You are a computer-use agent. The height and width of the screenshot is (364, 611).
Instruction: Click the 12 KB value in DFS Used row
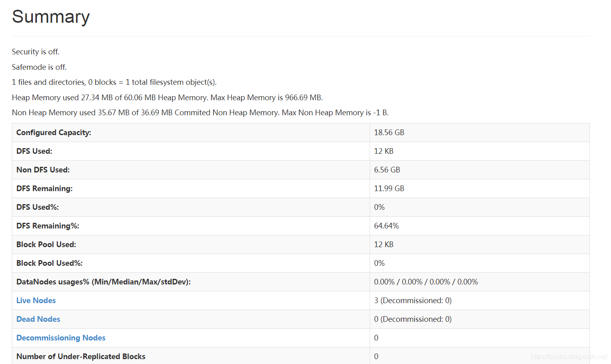point(384,151)
